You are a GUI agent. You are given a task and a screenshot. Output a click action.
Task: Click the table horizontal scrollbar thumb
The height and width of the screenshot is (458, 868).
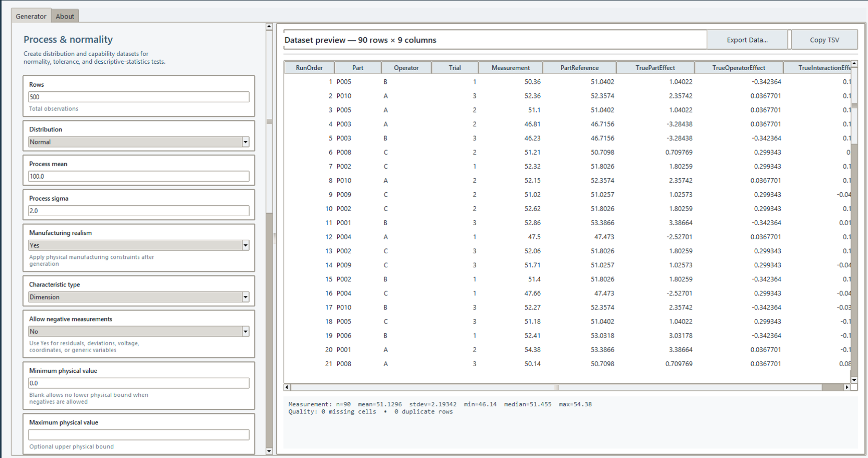556,387
